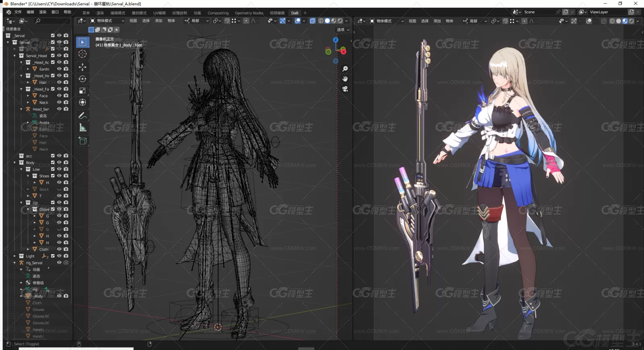644x350 pixels.
Task: Click the Blender logo icon
Action: point(8,12)
